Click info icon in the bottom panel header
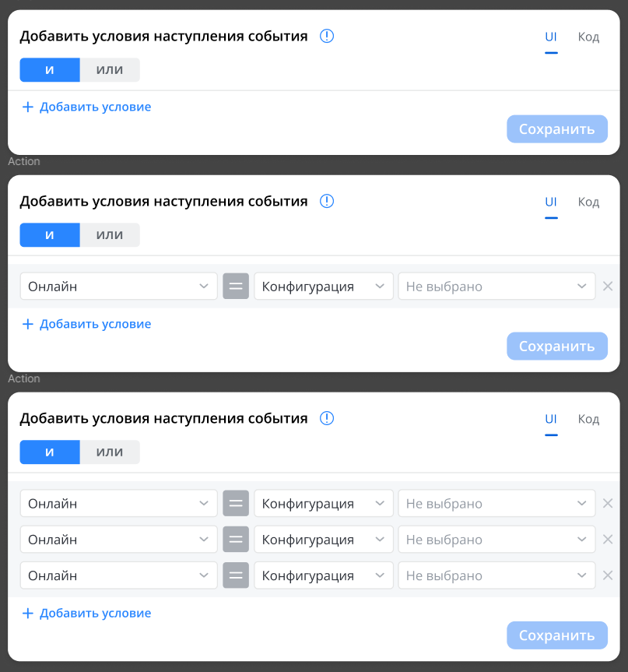 click(x=327, y=418)
